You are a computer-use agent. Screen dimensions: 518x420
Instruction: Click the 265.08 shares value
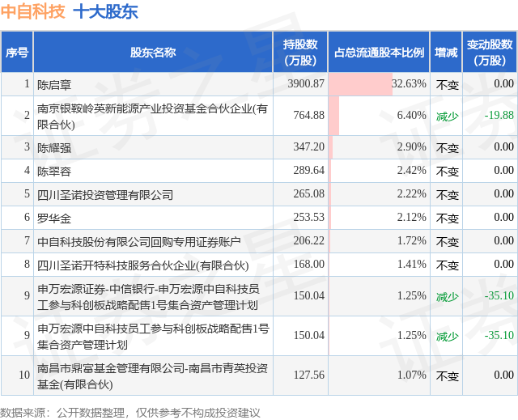click(x=309, y=193)
